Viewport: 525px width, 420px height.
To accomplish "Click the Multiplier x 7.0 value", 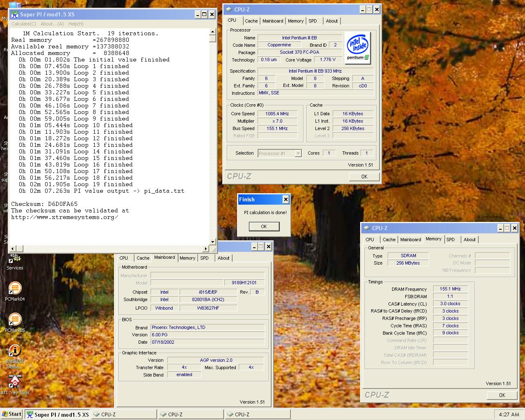I will [277, 121].
